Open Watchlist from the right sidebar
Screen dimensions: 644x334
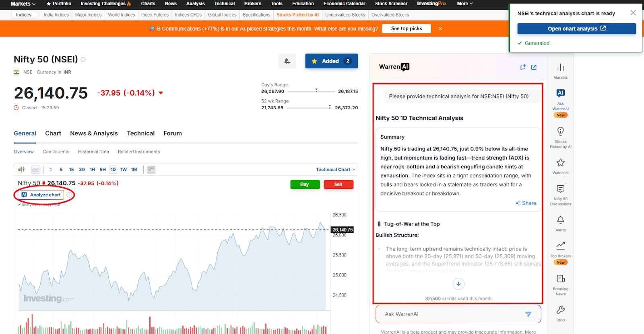coord(560,166)
